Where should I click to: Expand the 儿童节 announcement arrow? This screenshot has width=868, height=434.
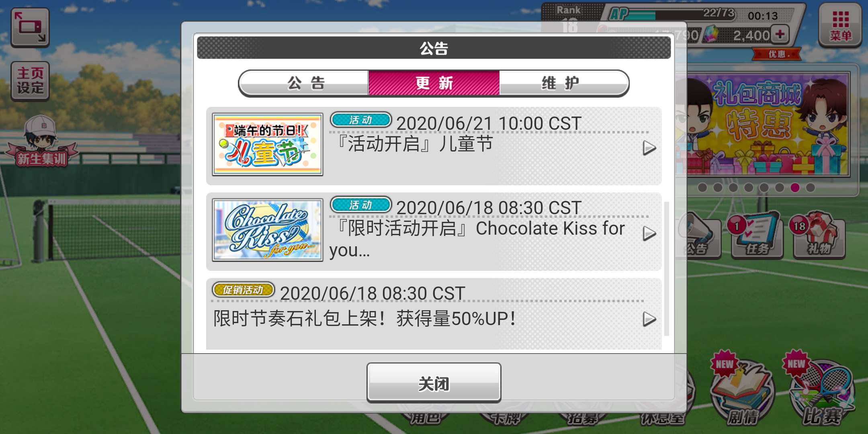tap(649, 148)
